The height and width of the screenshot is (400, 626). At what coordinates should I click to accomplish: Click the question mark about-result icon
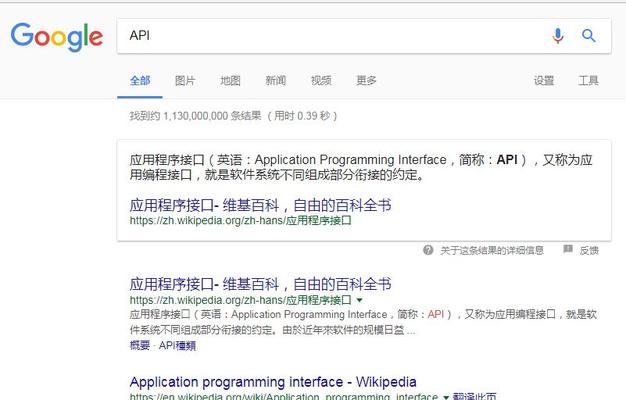click(428, 250)
